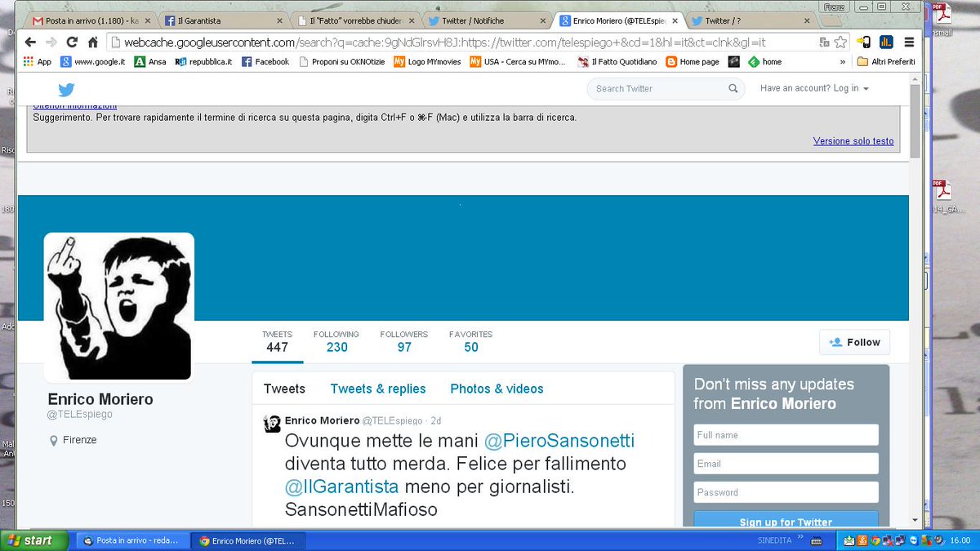This screenshot has width=980, height=551.
Task: Open 'Versione solo testo' link
Action: point(853,141)
